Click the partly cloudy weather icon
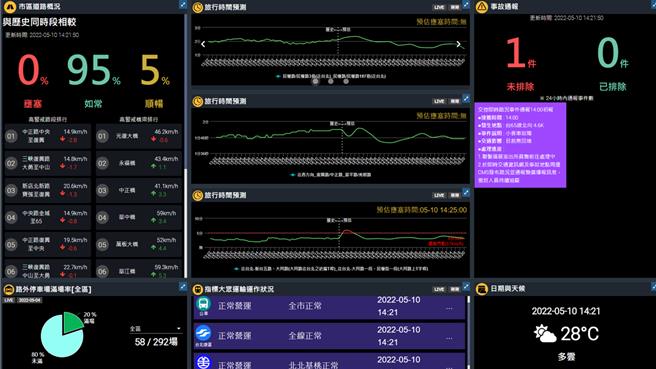This screenshot has height=369, width=656. click(544, 334)
